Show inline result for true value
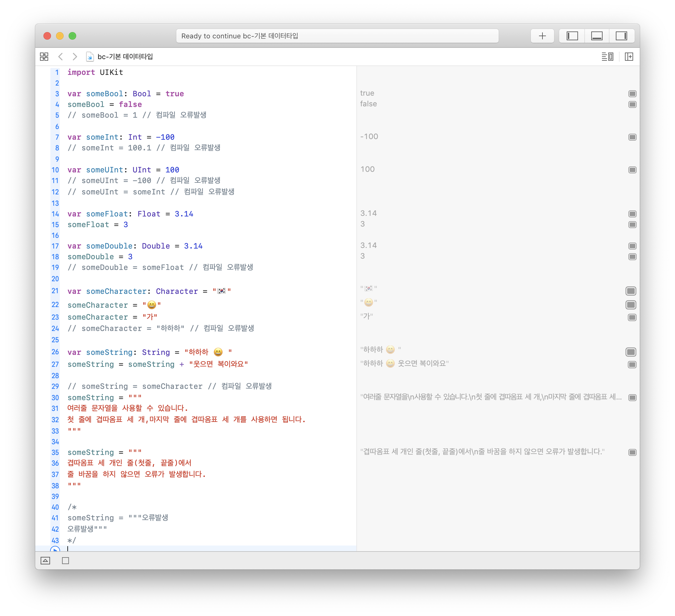This screenshot has height=616, width=675. coord(632,94)
